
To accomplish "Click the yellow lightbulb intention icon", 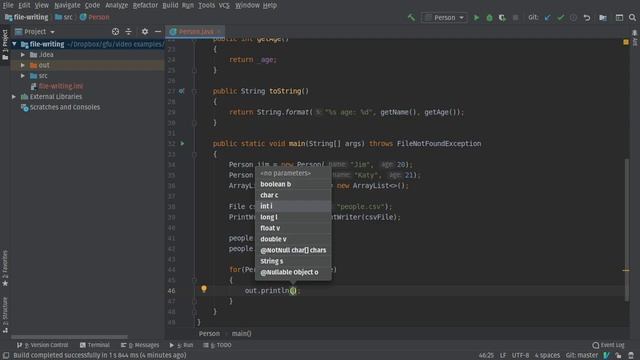I will tap(204, 289).
